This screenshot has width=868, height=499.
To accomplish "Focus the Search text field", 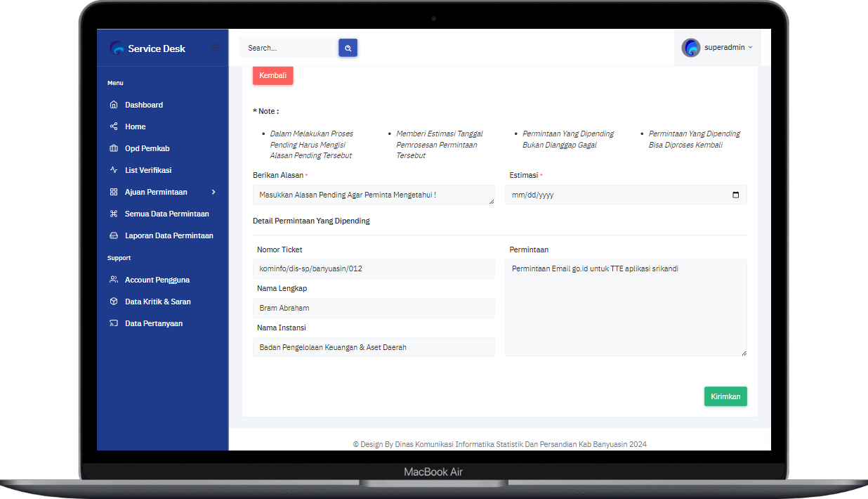I will point(289,48).
